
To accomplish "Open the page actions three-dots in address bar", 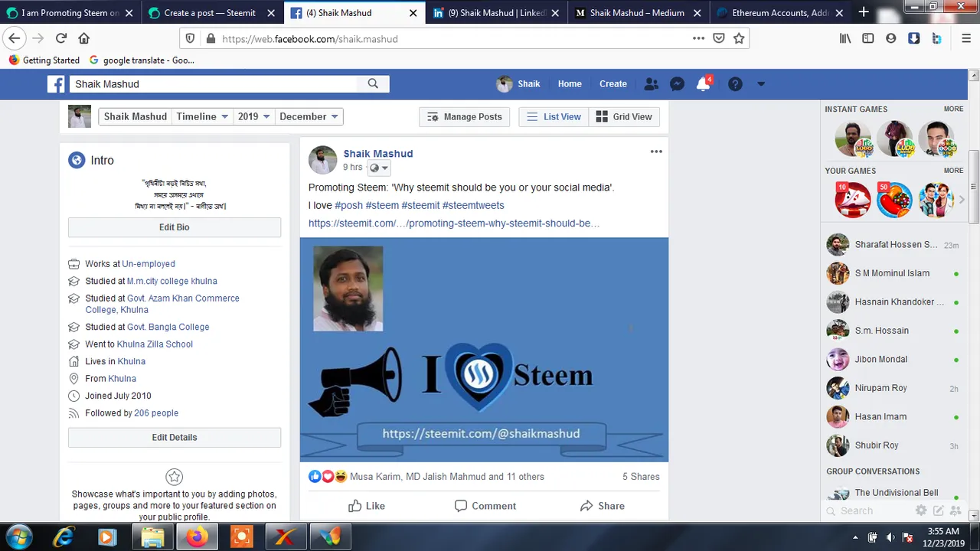I will coord(698,38).
